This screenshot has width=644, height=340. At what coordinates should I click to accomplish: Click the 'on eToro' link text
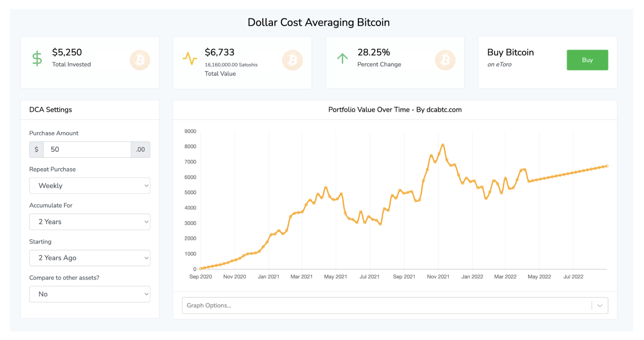499,64
